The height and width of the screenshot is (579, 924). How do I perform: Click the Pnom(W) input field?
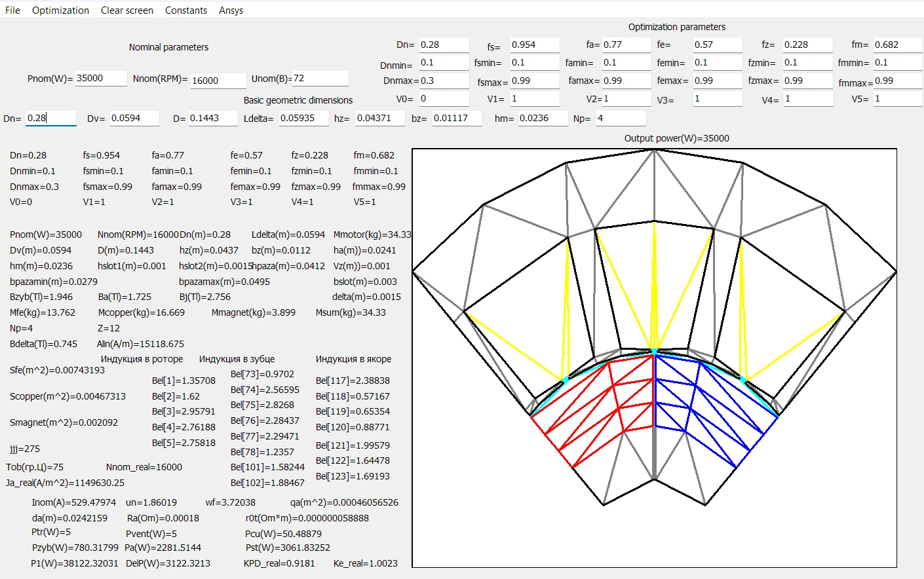101,79
